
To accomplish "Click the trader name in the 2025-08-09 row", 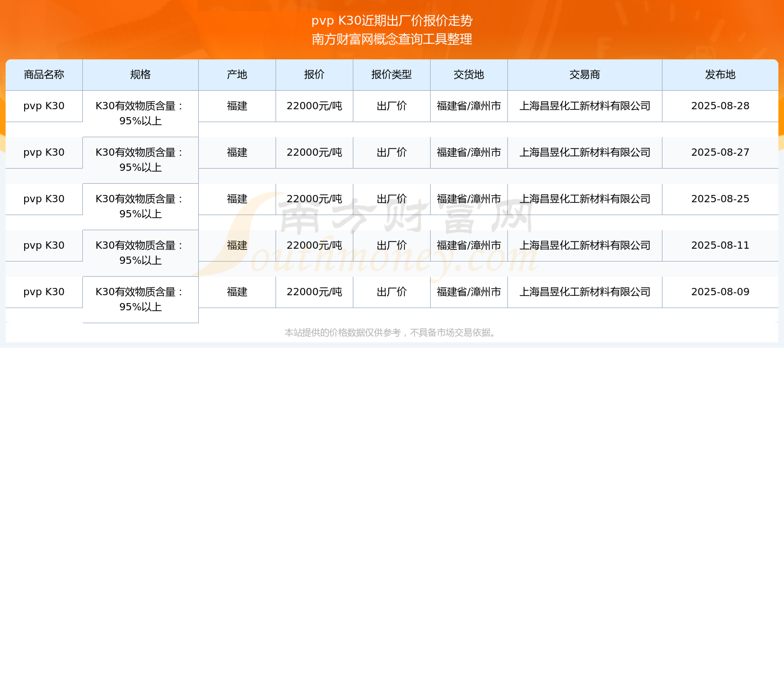I will pos(585,292).
